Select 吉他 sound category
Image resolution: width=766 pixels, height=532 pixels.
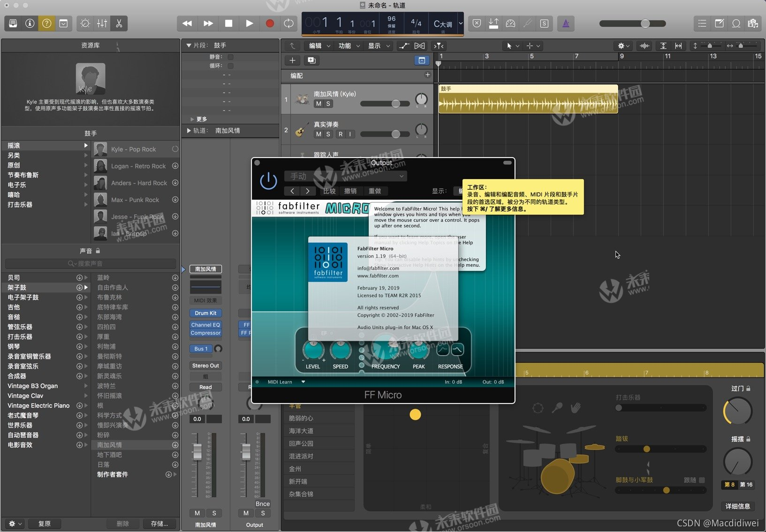(x=46, y=307)
